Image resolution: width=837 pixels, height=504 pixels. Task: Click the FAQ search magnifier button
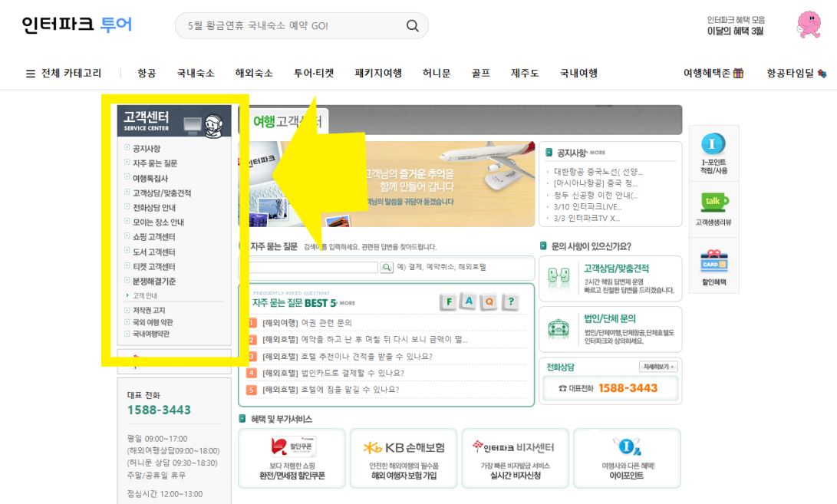pyautogui.click(x=387, y=267)
